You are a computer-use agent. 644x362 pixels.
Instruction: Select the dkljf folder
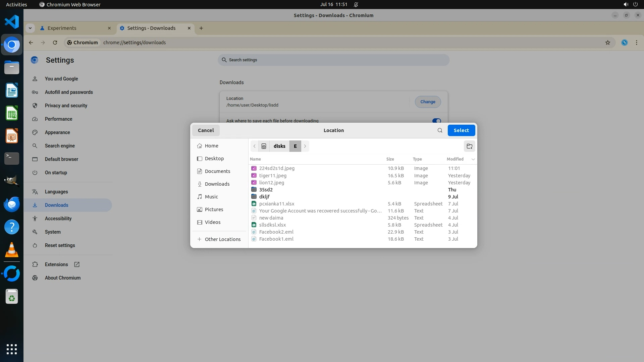click(x=264, y=197)
